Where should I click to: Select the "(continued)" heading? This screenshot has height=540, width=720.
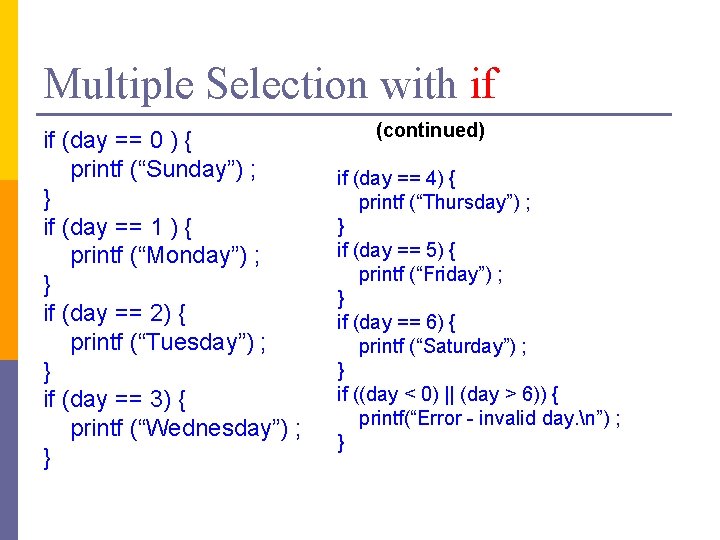[430, 130]
